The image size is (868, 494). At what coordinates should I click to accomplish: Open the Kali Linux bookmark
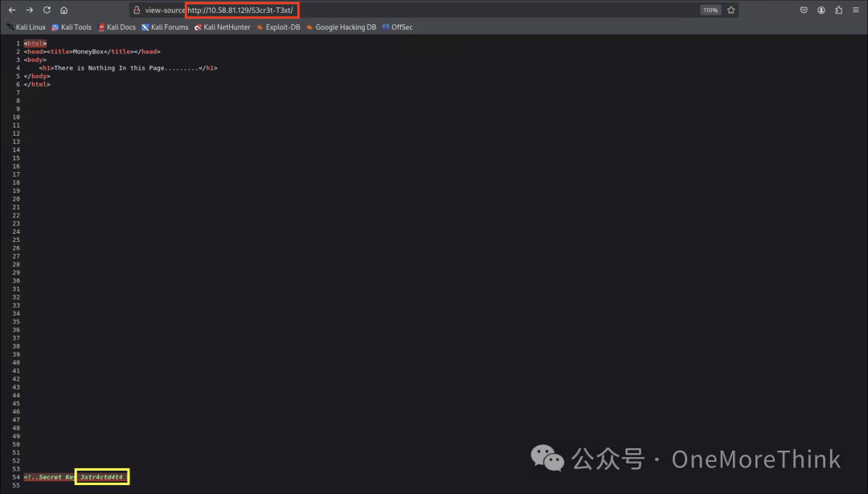pyautogui.click(x=26, y=27)
